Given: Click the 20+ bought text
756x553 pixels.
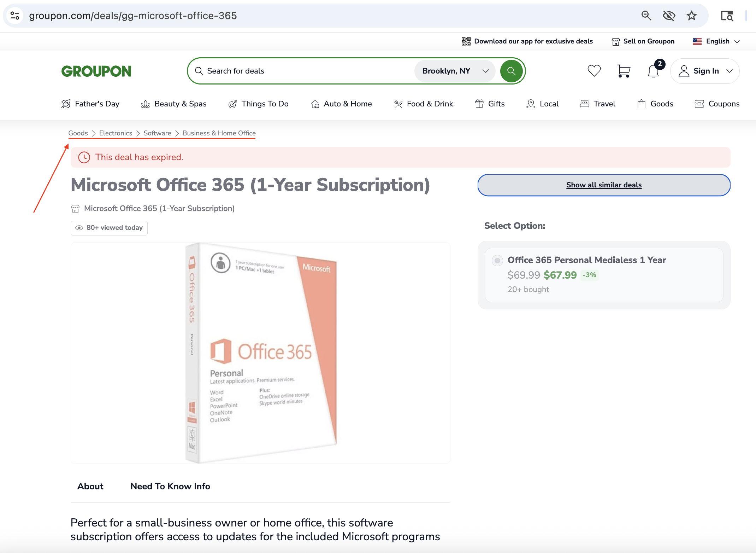Looking at the screenshot, I should (x=528, y=289).
